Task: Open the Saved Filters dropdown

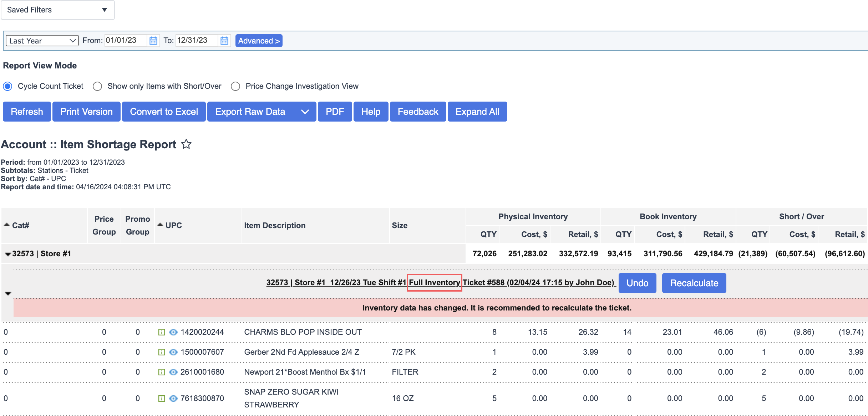Action: (58, 10)
